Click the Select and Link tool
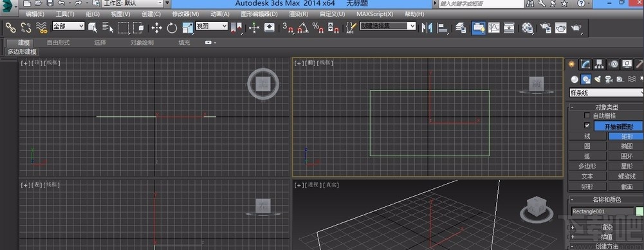This screenshot has width=644, height=250. [10, 28]
